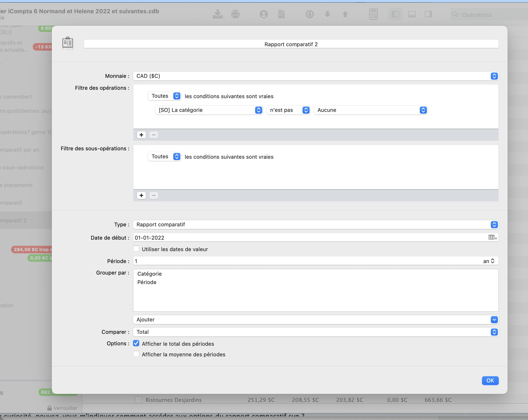
Task: Toggle the bottom panel layout icon
Action: click(x=412, y=14)
